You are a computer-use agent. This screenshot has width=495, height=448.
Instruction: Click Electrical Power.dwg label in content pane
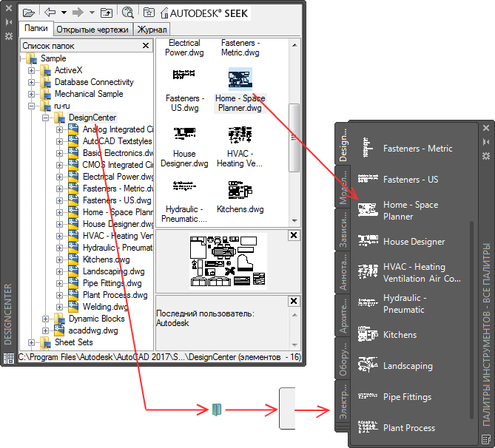pos(184,47)
